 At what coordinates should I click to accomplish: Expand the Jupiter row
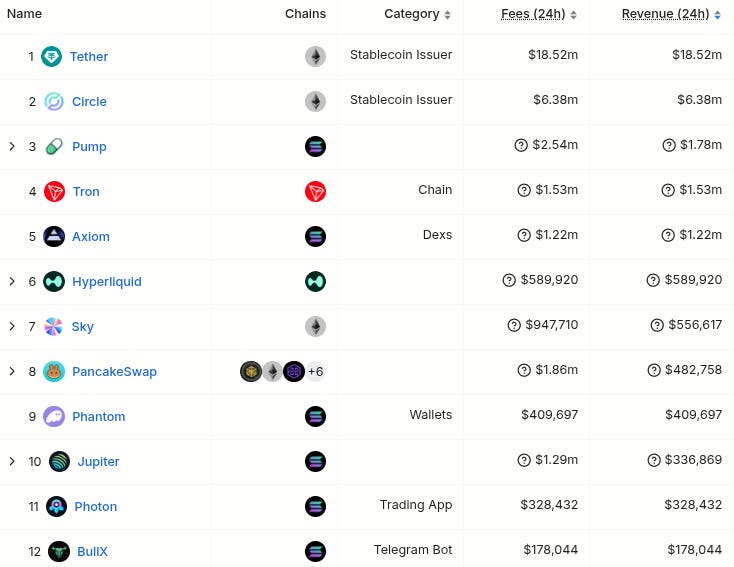click(12, 461)
